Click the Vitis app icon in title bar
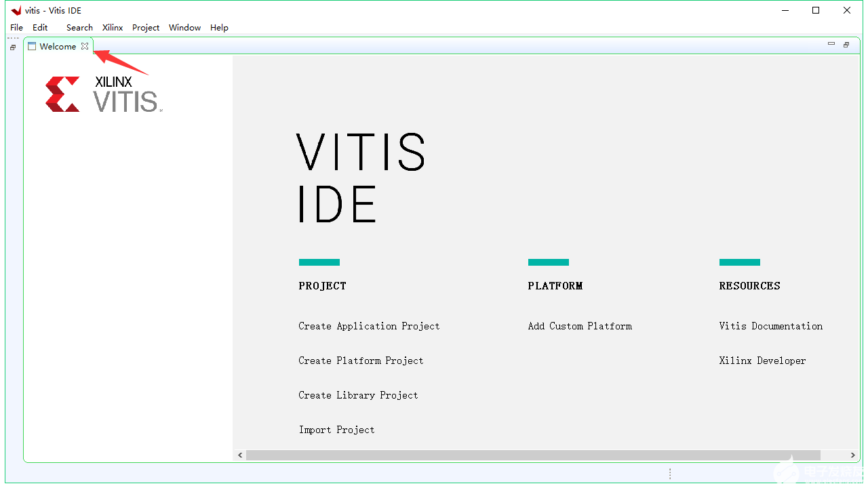The image size is (868, 488). [x=16, y=10]
